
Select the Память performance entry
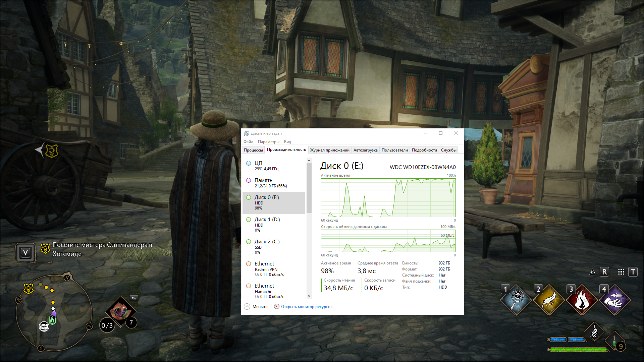(x=274, y=183)
